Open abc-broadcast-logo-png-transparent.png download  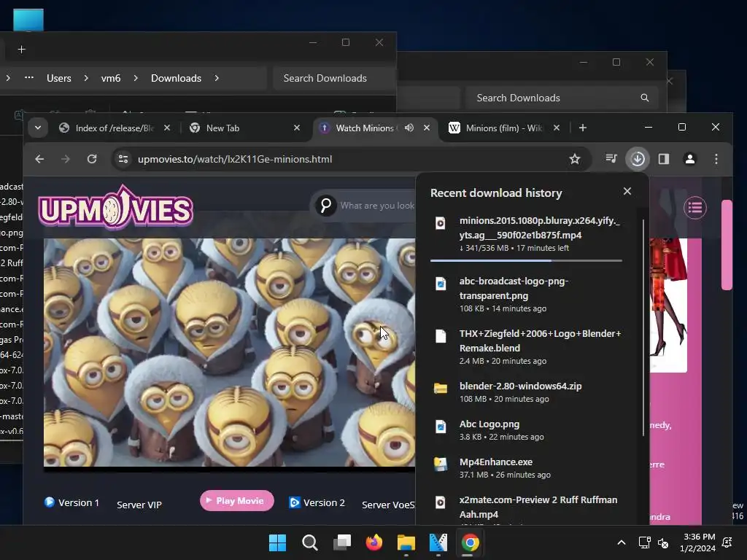[x=527, y=295]
